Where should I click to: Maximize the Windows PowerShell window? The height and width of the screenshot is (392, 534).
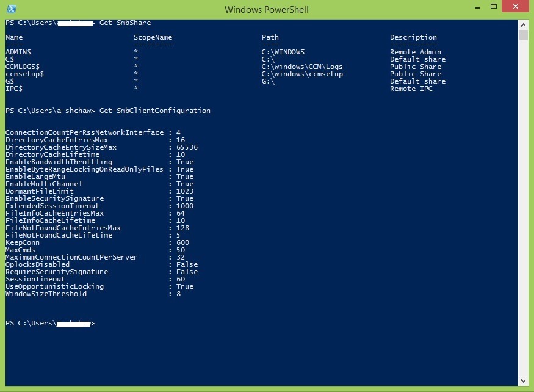494,7
